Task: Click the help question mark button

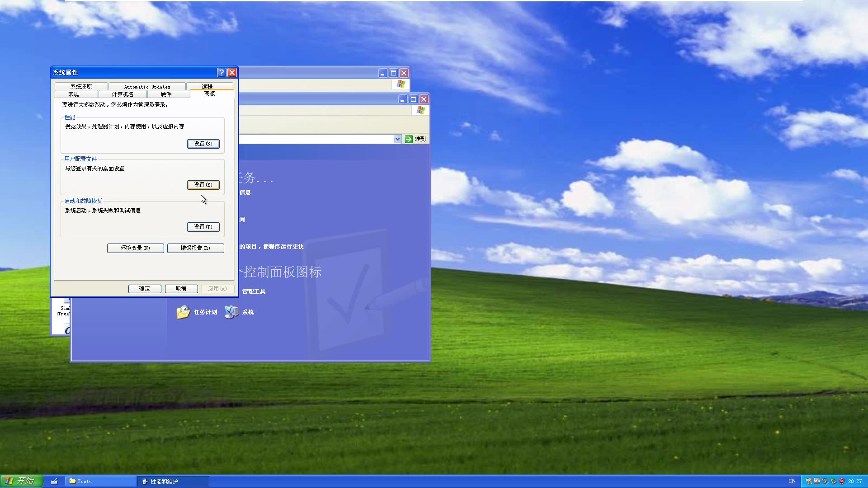Action: pyautogui.click(x=221, y=72)
